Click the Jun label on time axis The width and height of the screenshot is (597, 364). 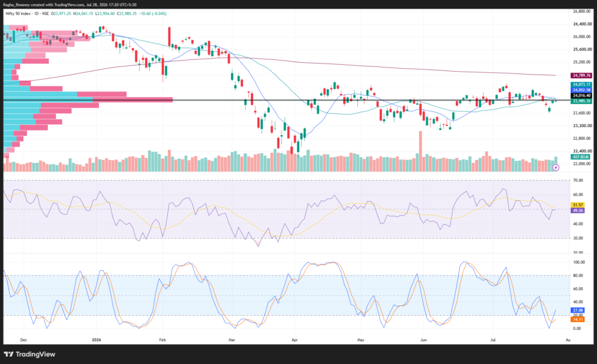423,340
